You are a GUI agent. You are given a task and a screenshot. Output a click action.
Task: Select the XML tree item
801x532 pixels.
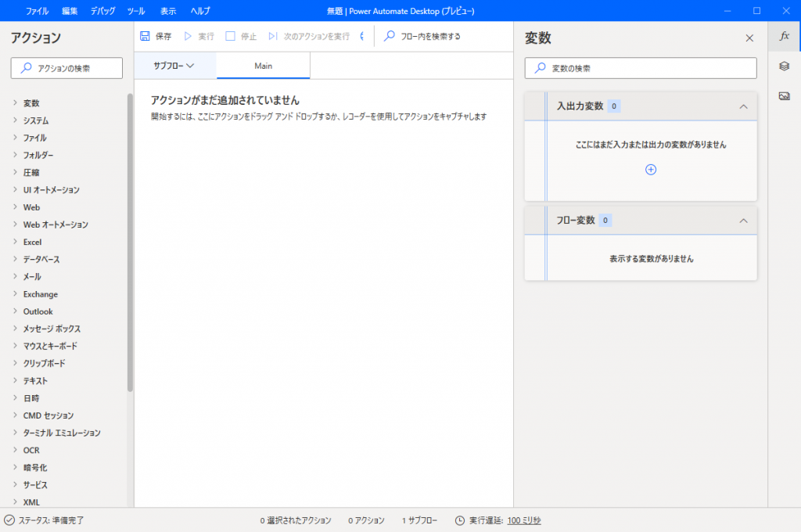[31, 502]
